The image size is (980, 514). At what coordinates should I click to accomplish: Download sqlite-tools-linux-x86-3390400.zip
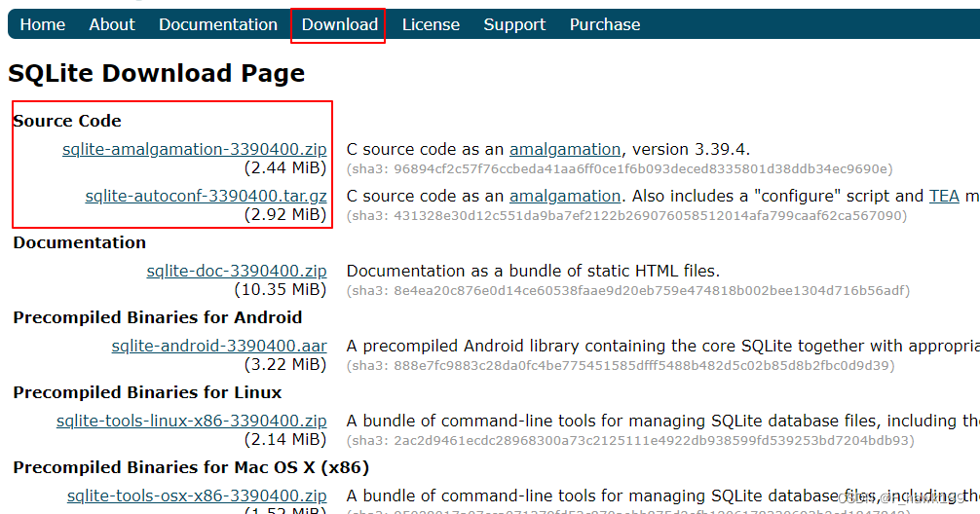[x=191, y=421]
